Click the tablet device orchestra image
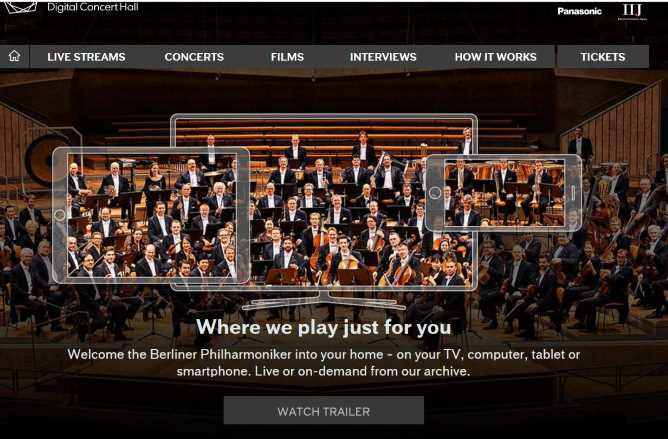This screenshot has width=668, height=439. pos(151,215)
